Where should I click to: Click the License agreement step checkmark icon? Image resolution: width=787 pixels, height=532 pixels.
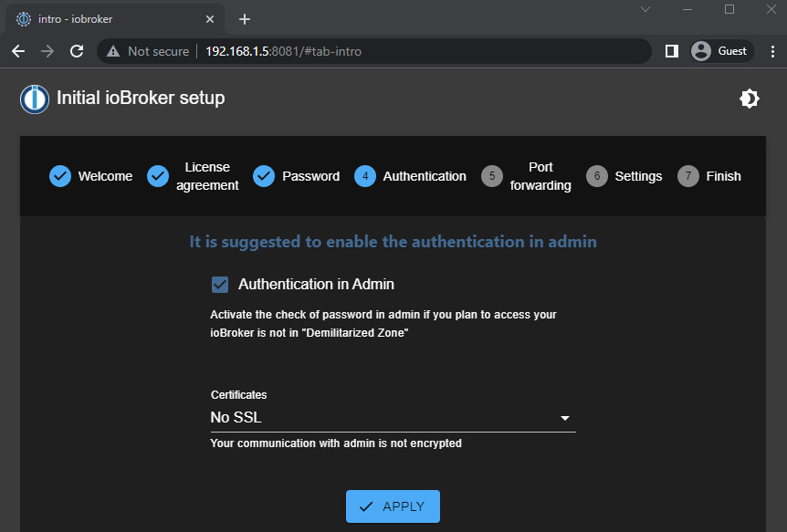point(158,176)
